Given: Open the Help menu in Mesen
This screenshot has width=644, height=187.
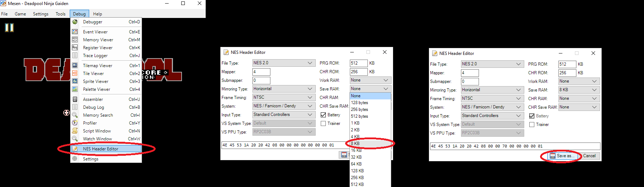Looking at the screenshot, I should (97, 14).
